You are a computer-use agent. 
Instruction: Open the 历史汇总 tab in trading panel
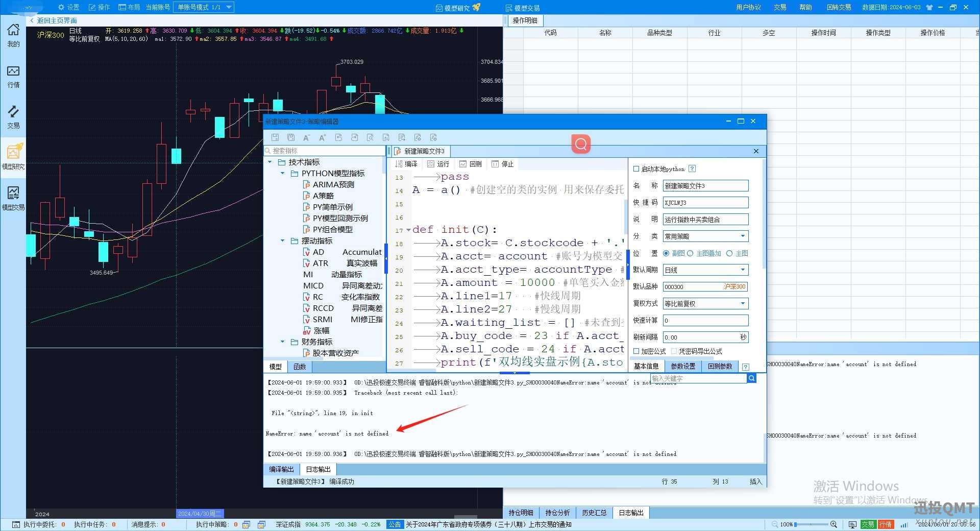click(594, 513)
